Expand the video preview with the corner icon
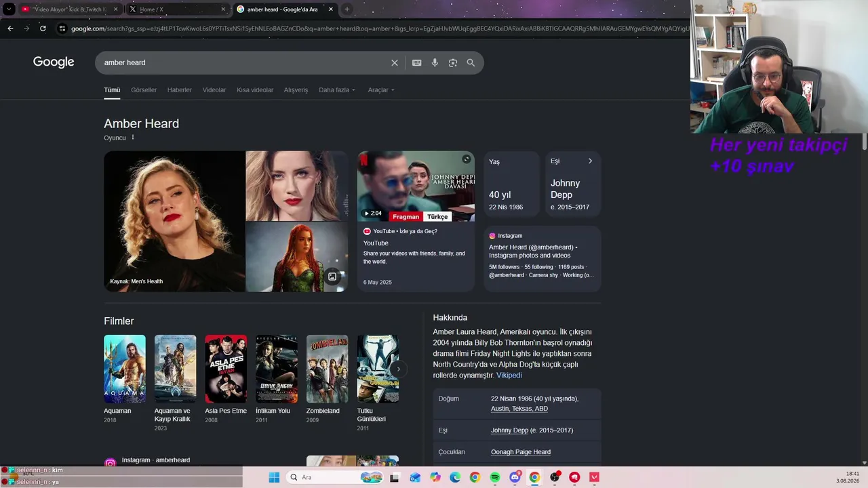Viewport: 868px width, 488px height. pyautogui.click(x=467, y=159)
